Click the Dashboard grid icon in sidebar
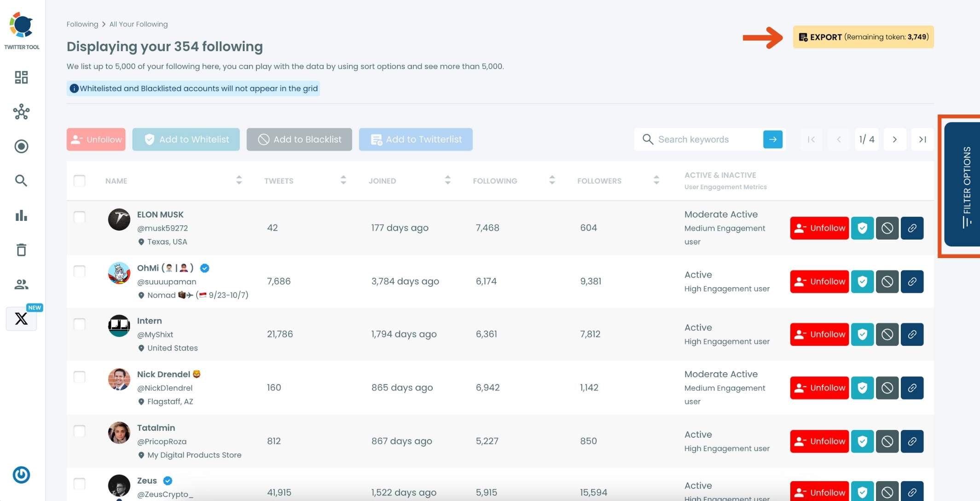980x501 pixels. pos(21,77)
